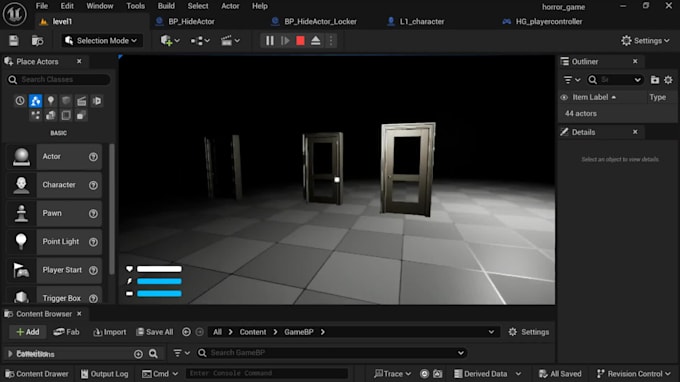Switch to the HG_playercontroller tab
The width and height of the screenshot is (680, 382).
tap(549, 22)
